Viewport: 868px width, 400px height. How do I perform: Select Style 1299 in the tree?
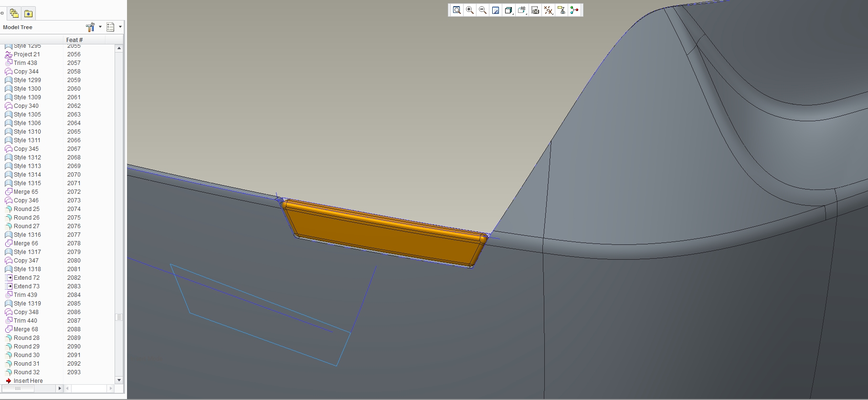27,80
